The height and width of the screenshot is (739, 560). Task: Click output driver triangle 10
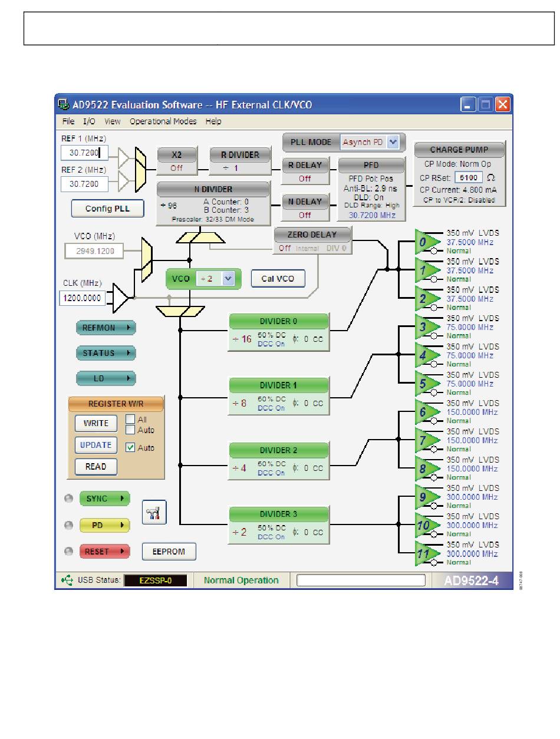coord(427,524)
